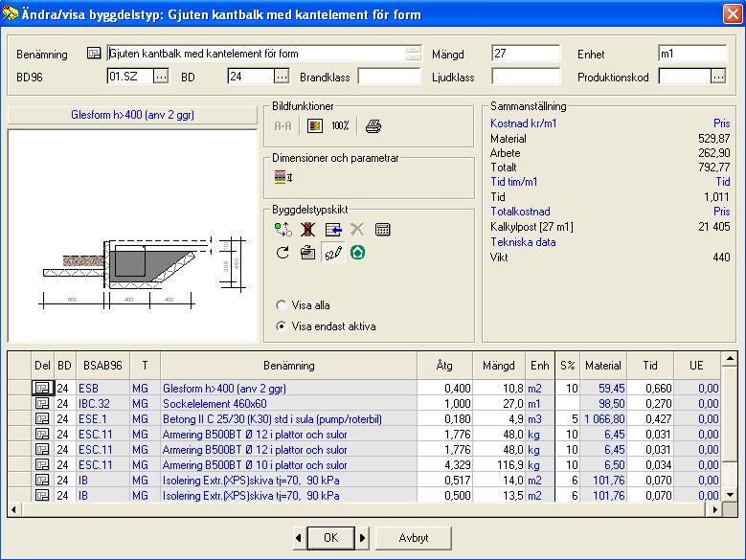This screenshot has height=560, width=746.
Task: Select the Betong II C 25/30 (K30) row name
Action: point(272,419)
